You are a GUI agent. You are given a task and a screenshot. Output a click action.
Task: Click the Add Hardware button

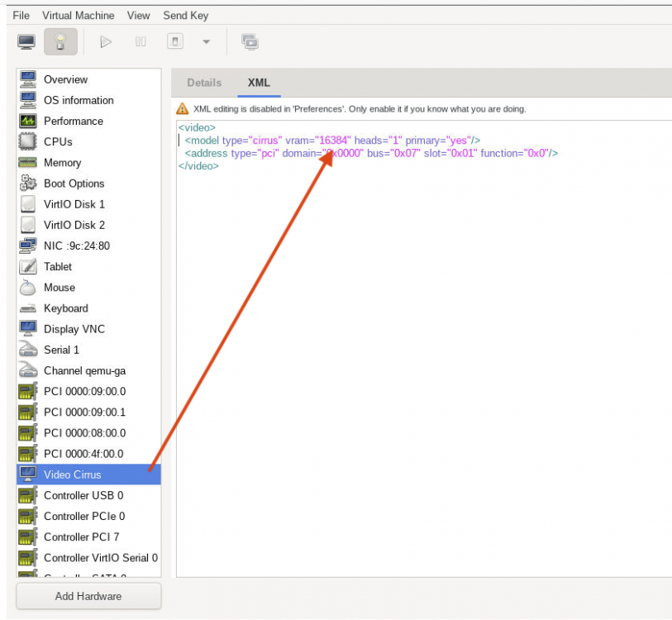pyautogui.click(x=88, y=596)
